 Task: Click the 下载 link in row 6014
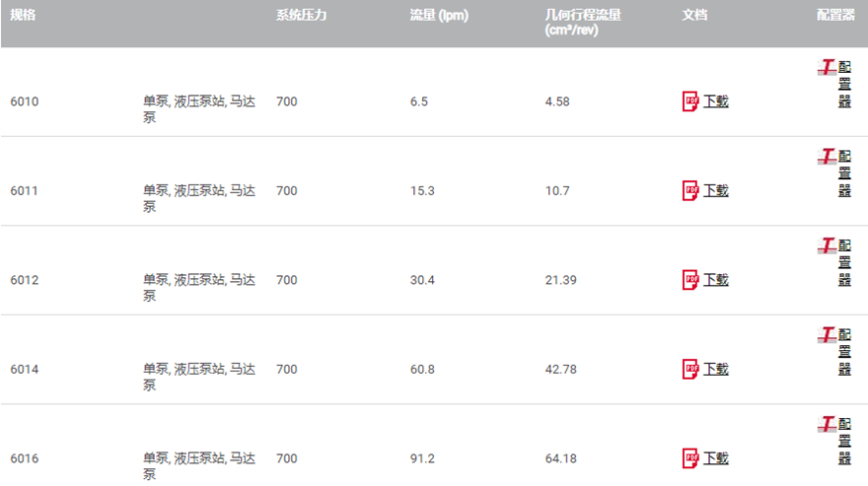716,369
